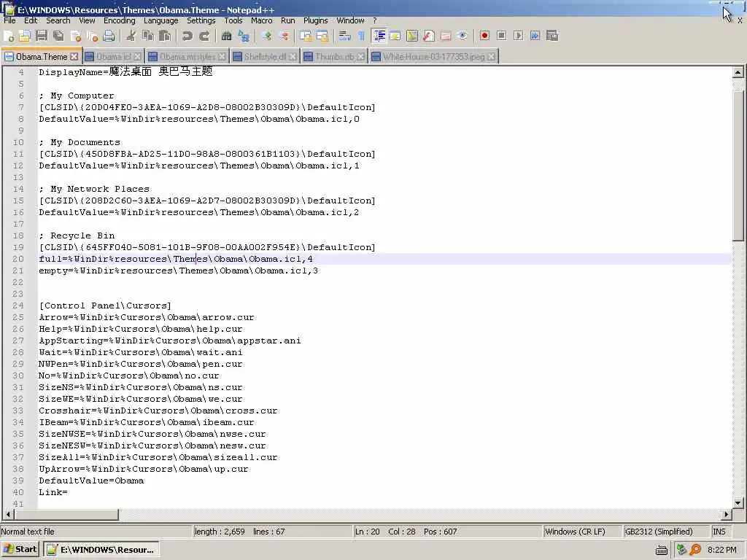Create a new document with toolbar icon
The image size is (747, 560).
pyautogui.click(x=9, y=36)
